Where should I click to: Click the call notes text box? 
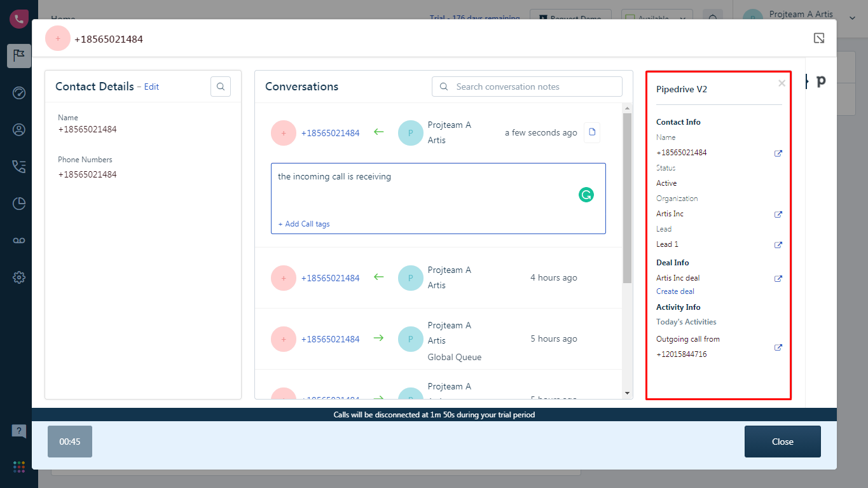(x=438, y=199)
